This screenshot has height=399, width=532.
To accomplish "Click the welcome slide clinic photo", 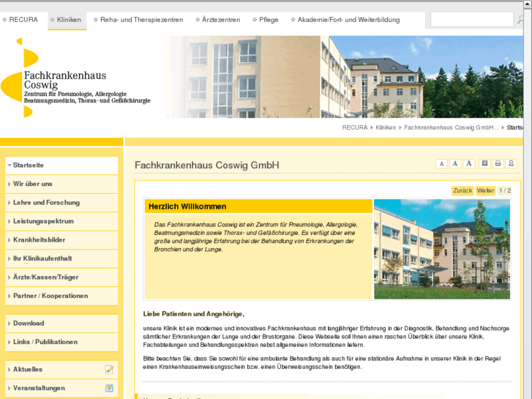I will [442, 249].
